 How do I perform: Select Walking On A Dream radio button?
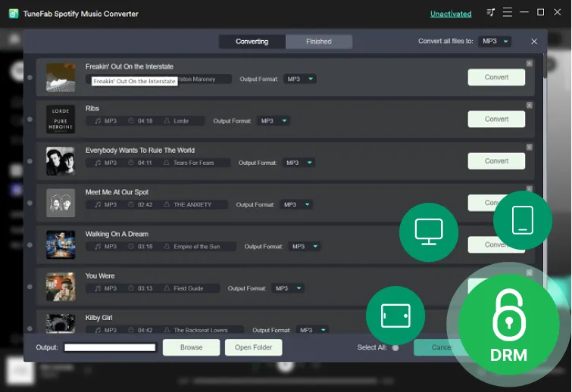(30, 245)
